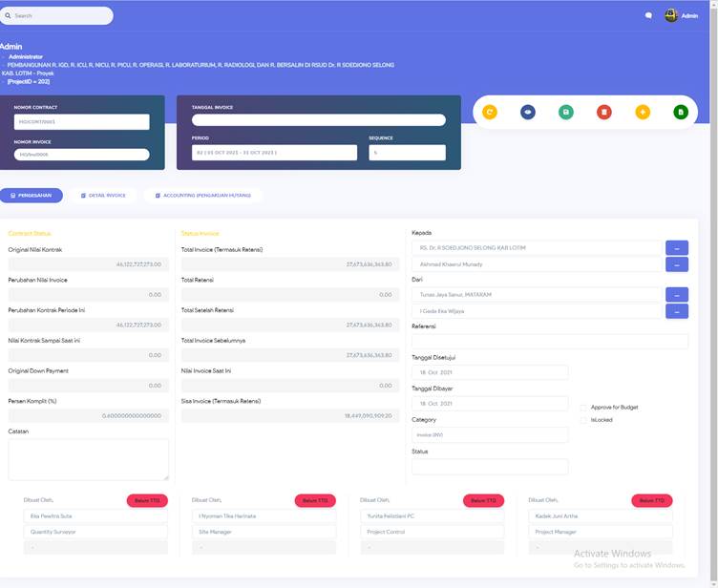Click the Admin user avatar
This screenshot has width=718, height=588.
(x=671, y=15)
